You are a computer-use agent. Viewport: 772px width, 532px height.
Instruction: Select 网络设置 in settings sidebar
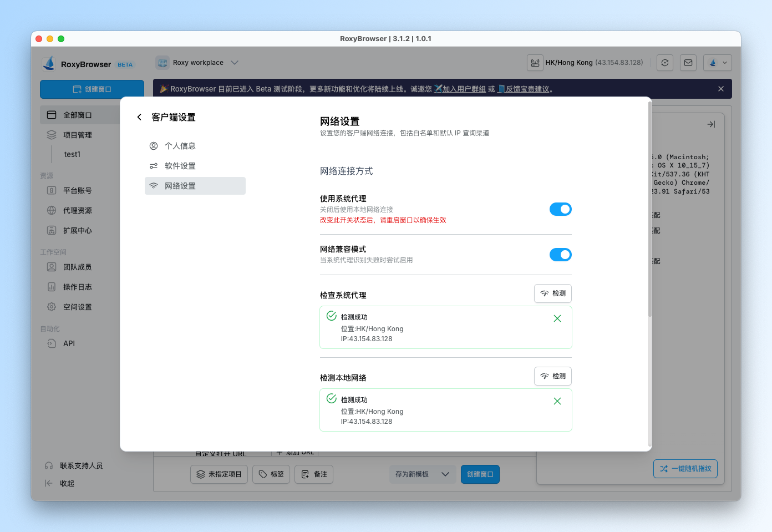(195, 186)
